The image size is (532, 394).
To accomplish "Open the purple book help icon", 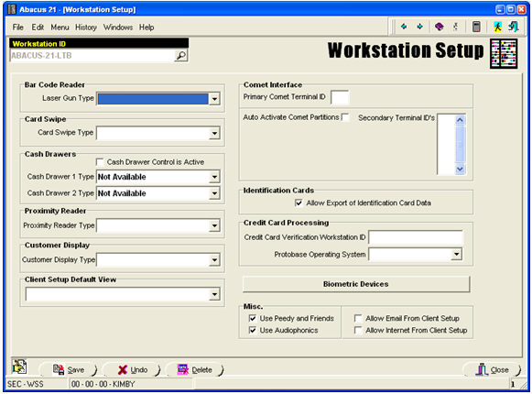I will [440, 27].
